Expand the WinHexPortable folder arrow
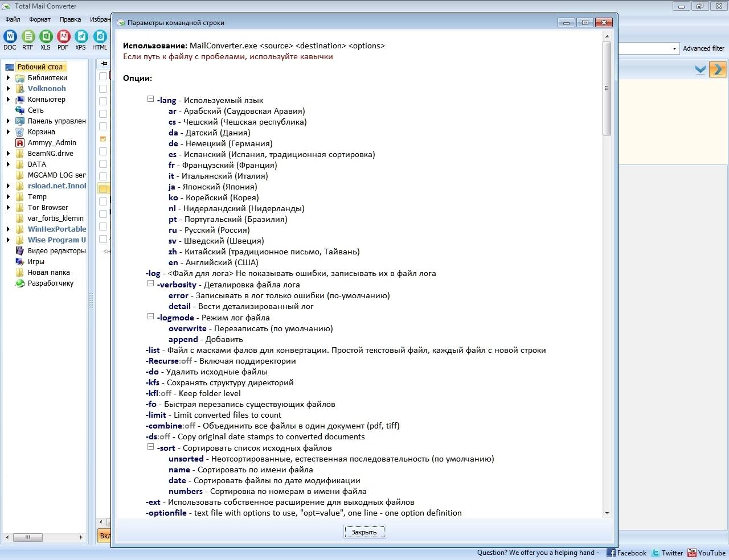This screenshot has width=729, height=560. point(8,229)
